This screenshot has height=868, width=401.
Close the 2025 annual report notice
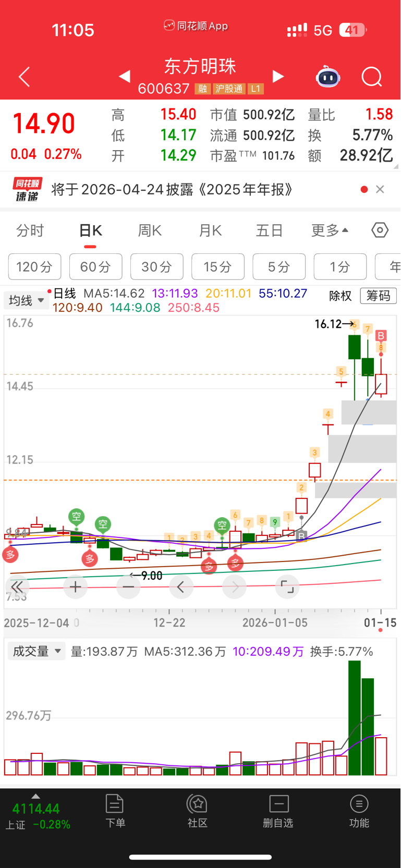(x=380, y=189)
